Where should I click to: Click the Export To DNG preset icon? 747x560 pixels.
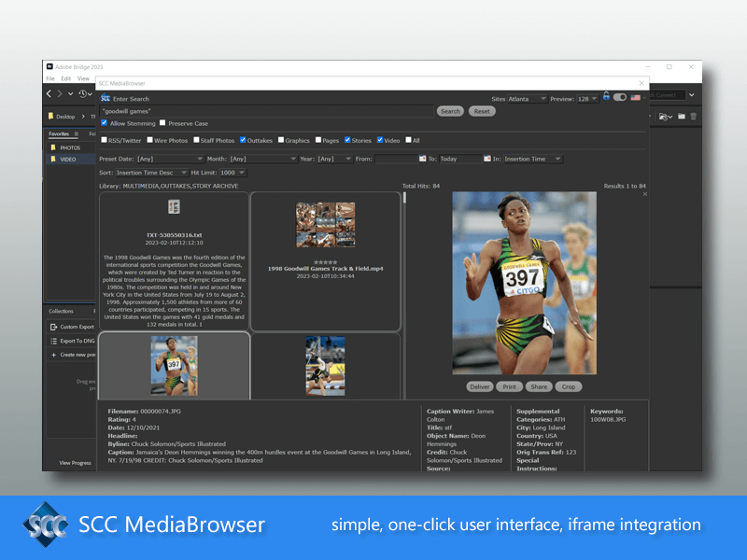tap(53, 341)
